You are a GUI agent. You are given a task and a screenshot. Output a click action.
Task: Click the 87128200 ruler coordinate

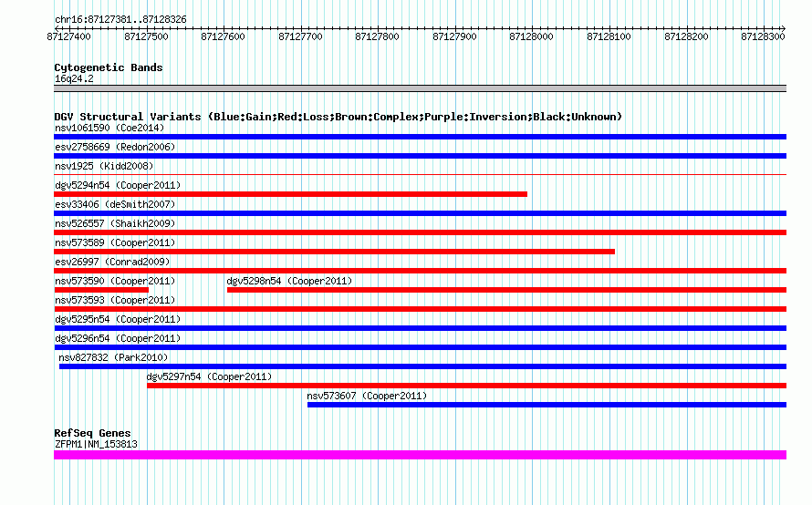point(687,36)
